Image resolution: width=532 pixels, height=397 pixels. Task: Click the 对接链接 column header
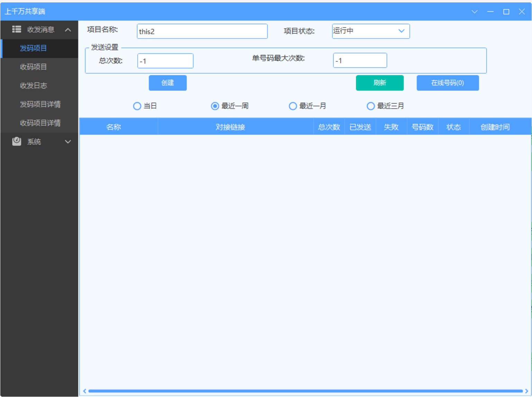236,127
